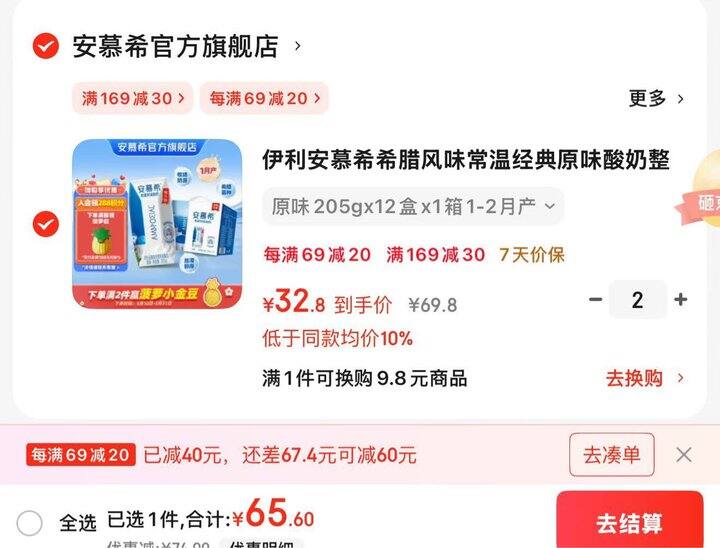This screenshot has height=548, width=720.
Task: Open 优惠明细 discount details
Action: (261, 543)
